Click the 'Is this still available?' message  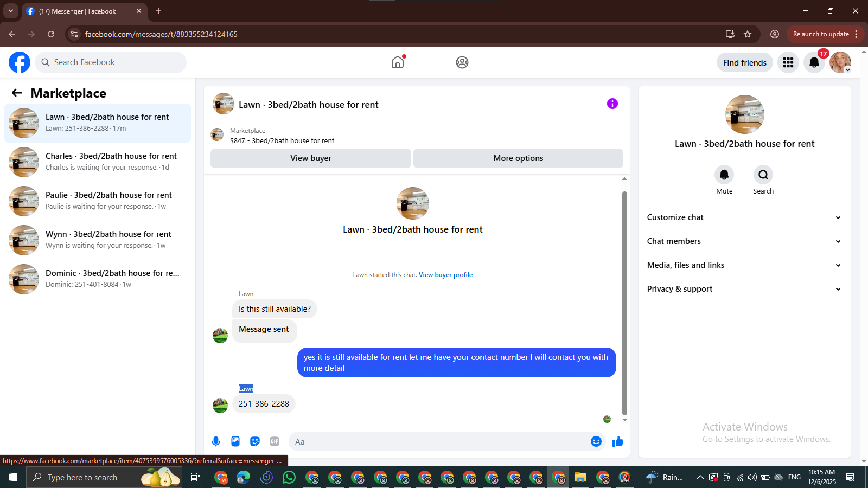click(275, 309)
